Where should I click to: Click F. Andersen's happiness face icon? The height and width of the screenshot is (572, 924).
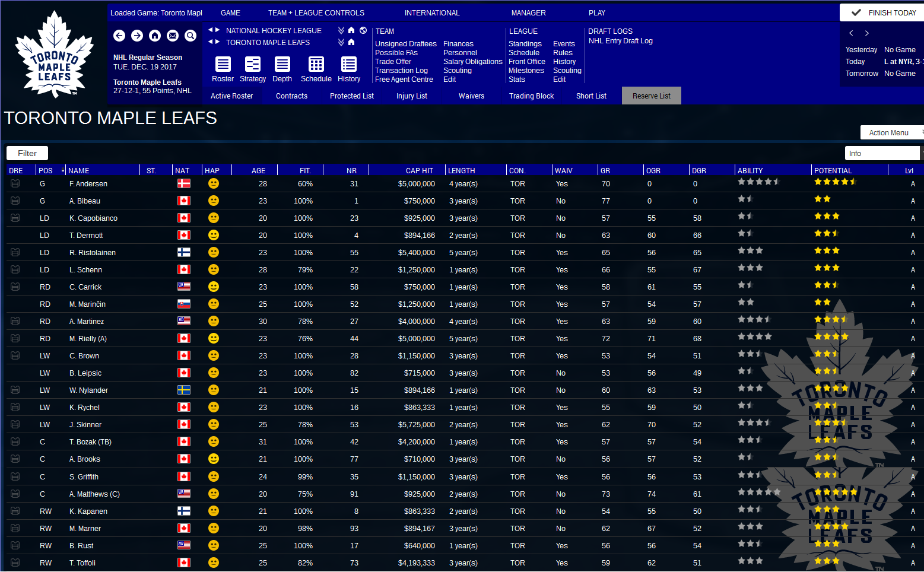214,183
